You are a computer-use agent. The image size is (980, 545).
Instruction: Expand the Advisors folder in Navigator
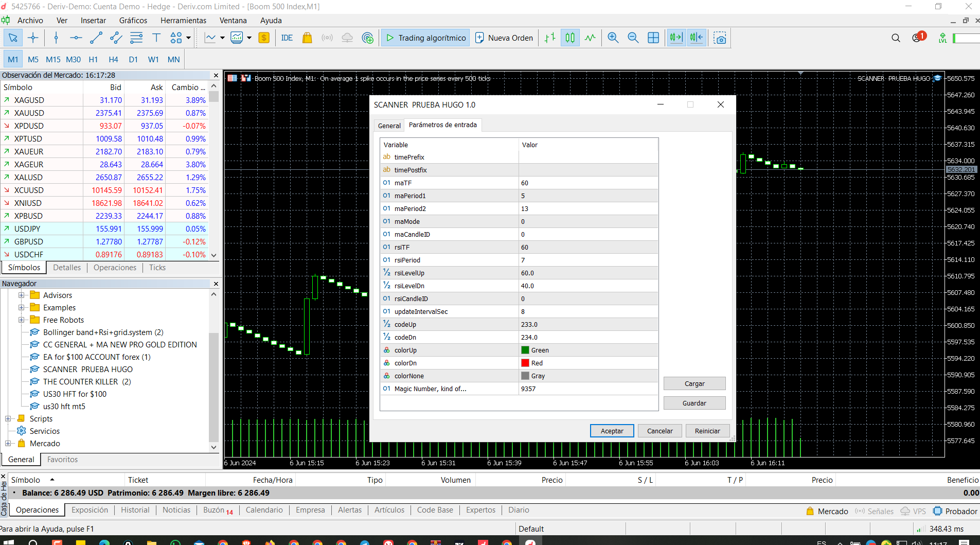point(22,295)
